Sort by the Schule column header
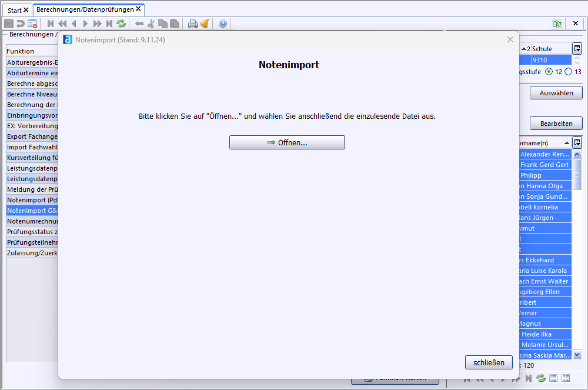The width and height of the screenshot is (588, 390). pos(552,49)
